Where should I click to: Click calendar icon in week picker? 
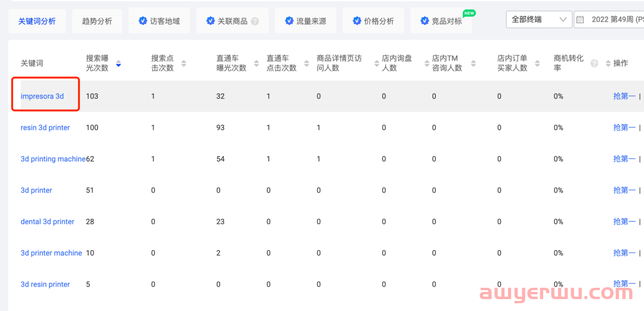(580, 20)
